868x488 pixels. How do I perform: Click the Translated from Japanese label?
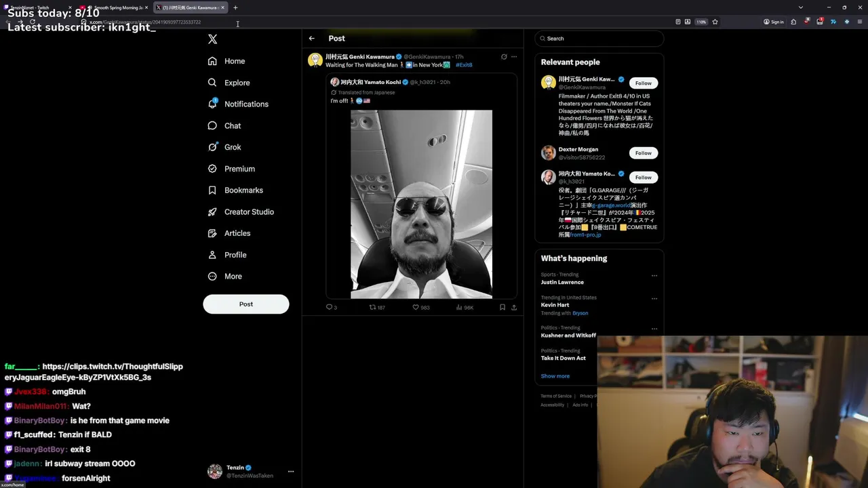[366, 92]
